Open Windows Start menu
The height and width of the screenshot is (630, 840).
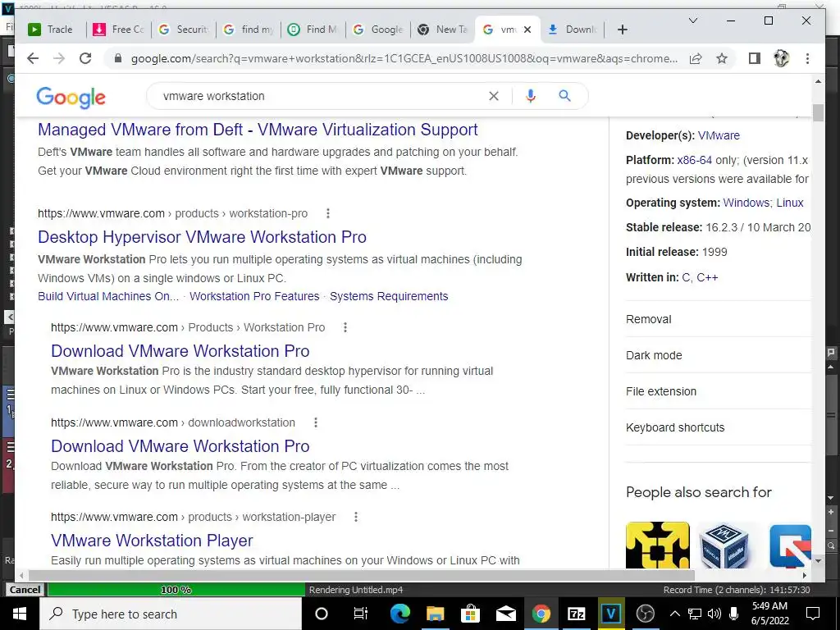[20, 614]
